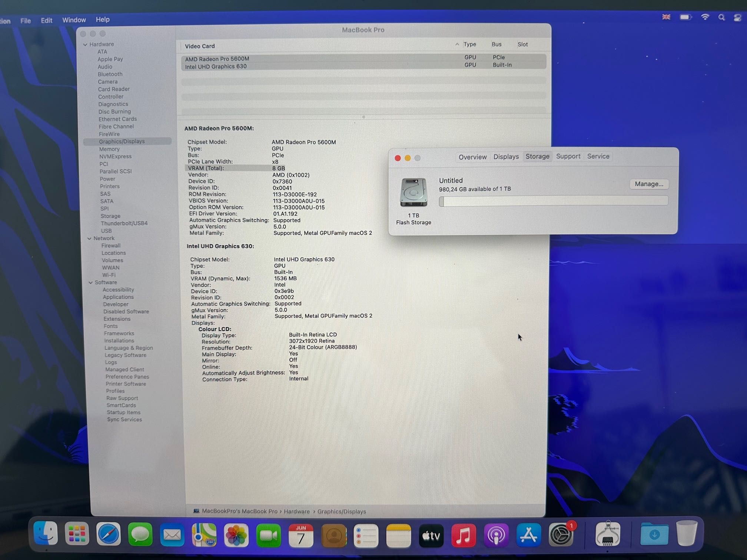Open Music app in the Dock

(x=464, y=536)
